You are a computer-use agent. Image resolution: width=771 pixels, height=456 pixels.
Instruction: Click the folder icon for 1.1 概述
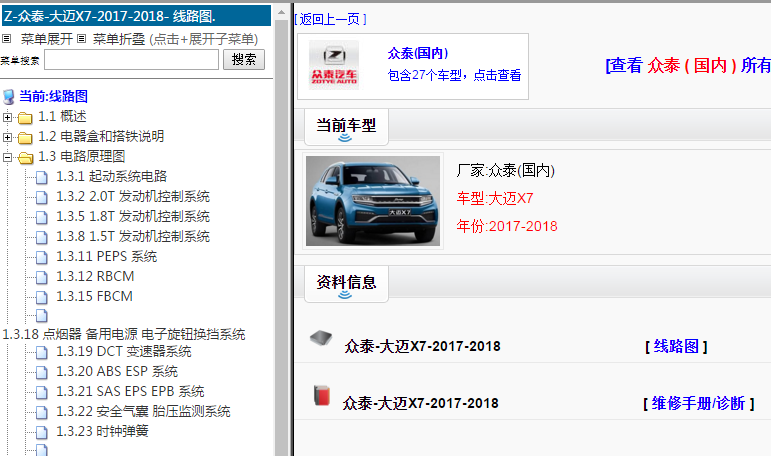(25, 118)
